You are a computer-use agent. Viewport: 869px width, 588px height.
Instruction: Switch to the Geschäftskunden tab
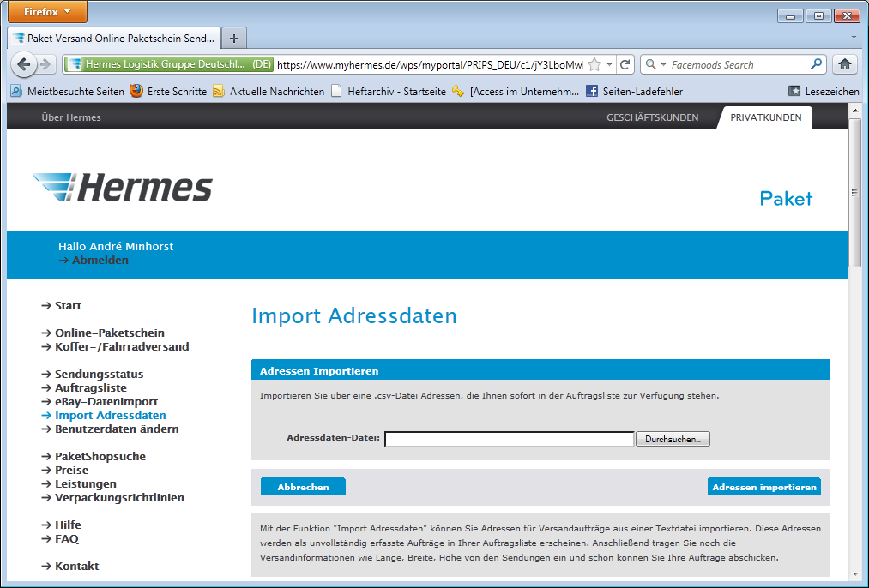(x=652, y=117)
